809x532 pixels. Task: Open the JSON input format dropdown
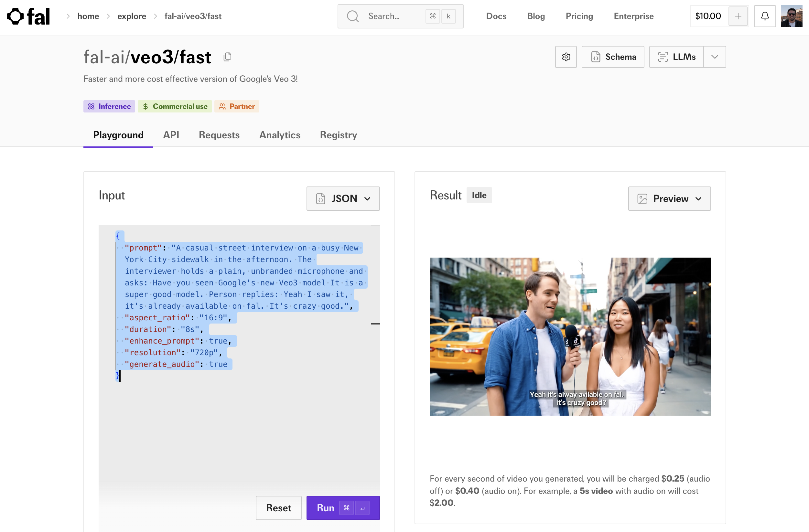343,198
